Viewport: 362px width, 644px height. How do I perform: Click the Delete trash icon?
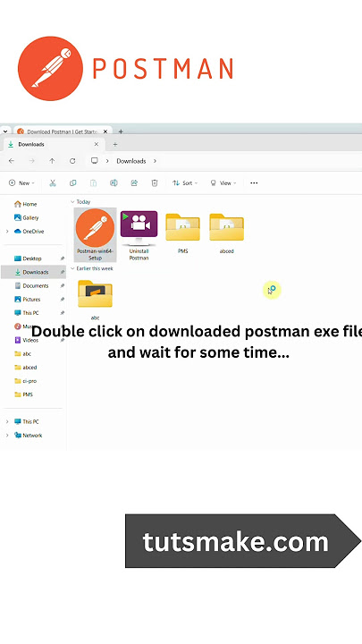coord(155,183)
